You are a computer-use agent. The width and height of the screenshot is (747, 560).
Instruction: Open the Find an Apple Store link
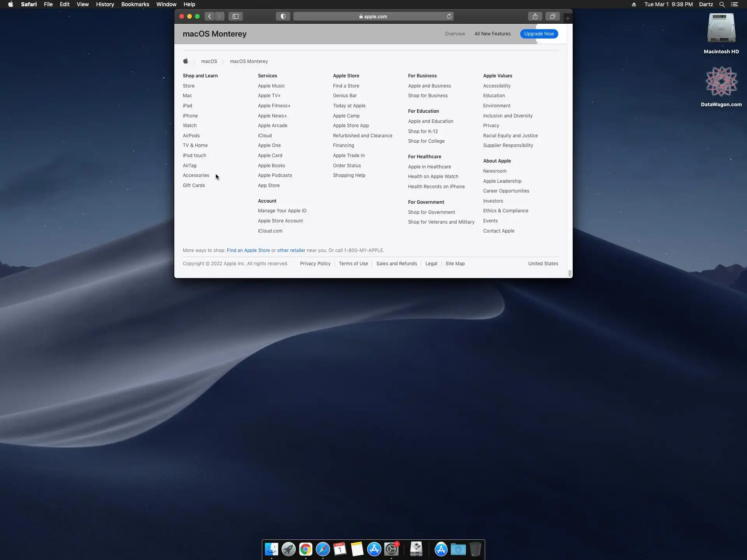pos(248,250)
